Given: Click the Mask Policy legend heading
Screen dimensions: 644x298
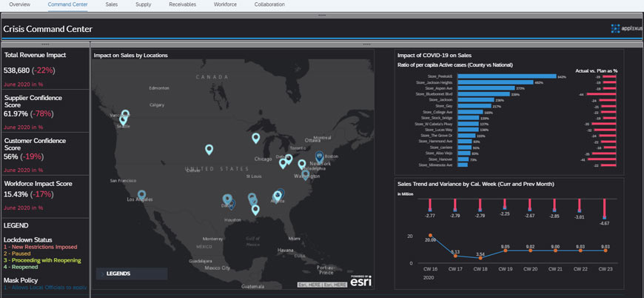Looking at the screenshot, I should tap(21, 280).
